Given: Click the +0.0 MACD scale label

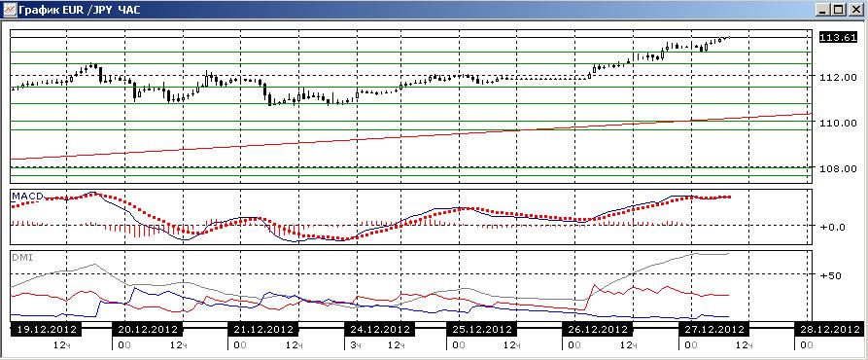Looking at the screenshot, I should (832, 227).
